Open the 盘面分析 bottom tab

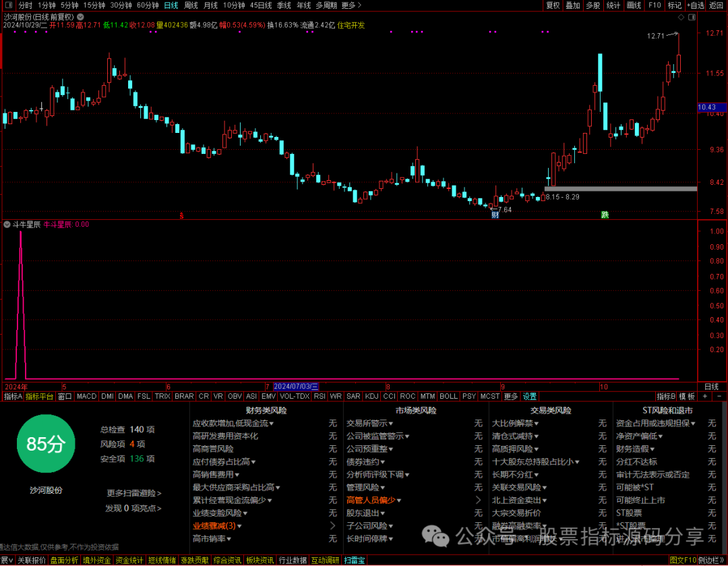65,561
